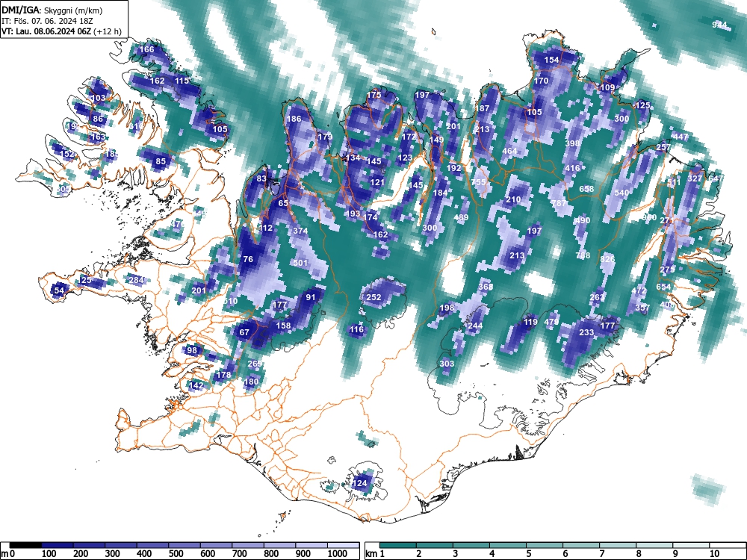
Task: Click the visibility value "179"
Action: pos(325,137)
